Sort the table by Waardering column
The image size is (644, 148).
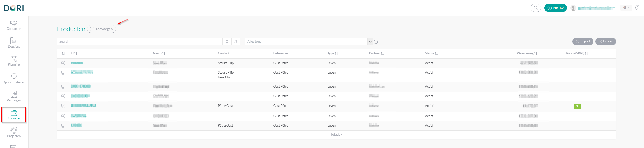(x=527, y=53)
